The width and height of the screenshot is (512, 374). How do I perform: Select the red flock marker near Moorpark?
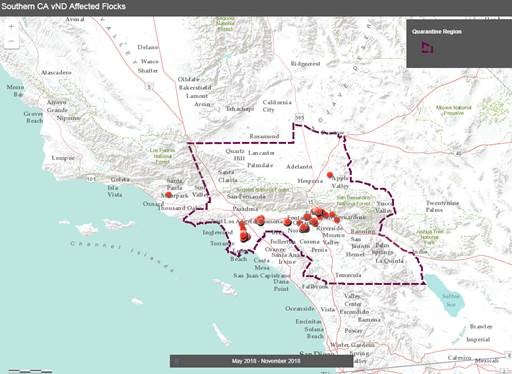(169, 195)
